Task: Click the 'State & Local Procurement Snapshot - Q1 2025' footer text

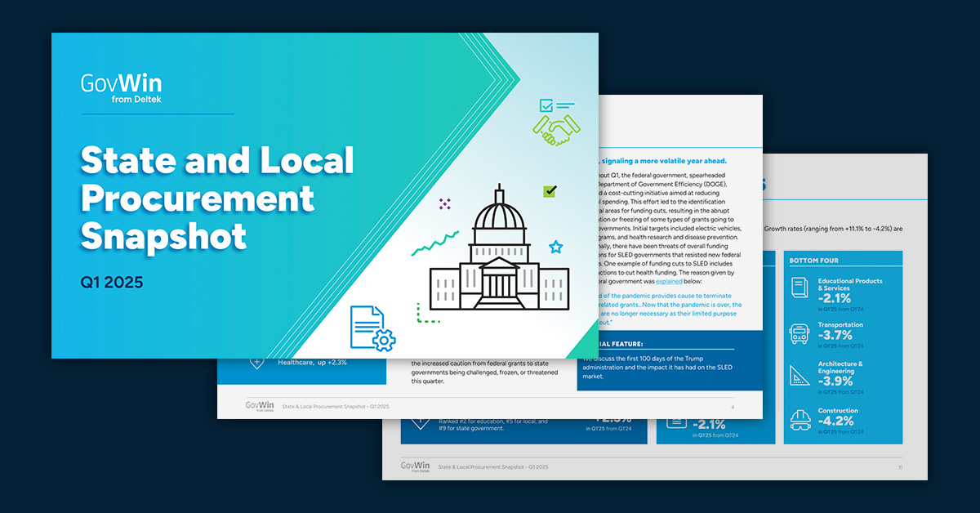Action: click(336, 405)
